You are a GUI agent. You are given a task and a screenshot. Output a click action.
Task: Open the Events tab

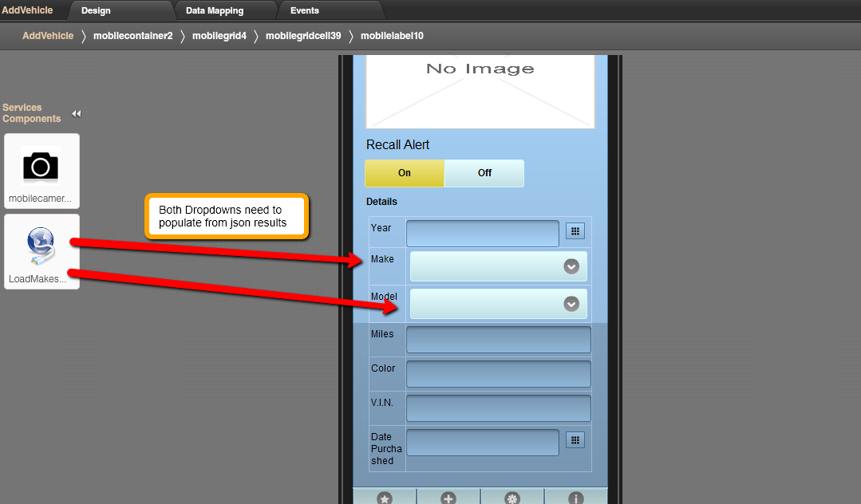point(305,10)
